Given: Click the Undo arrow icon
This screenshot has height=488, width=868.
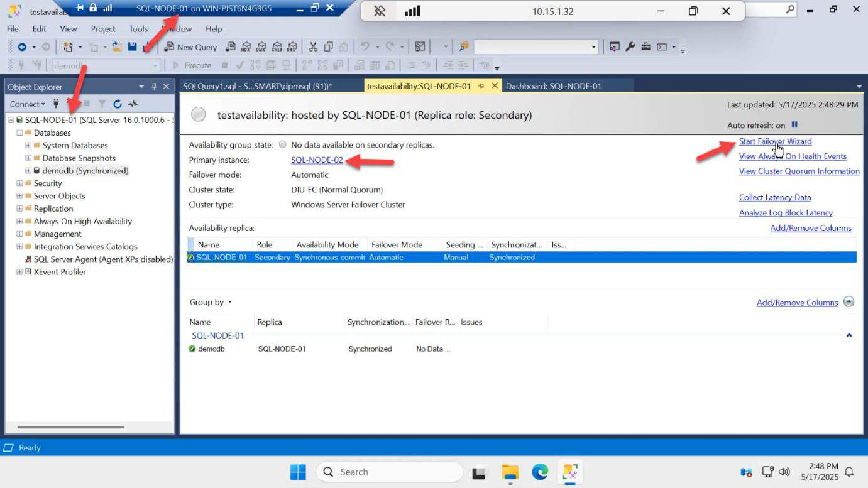Looking at the screenshot, I should click(x=365, y=46).
